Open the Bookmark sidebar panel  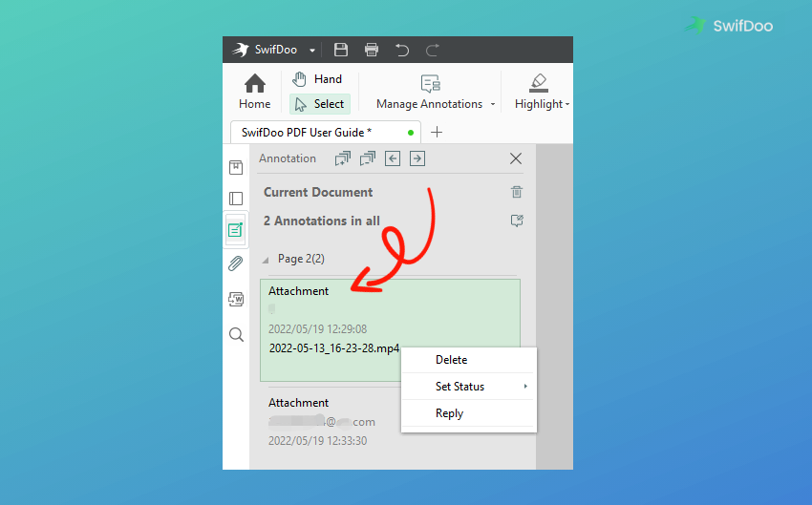(x=236, y=167)
